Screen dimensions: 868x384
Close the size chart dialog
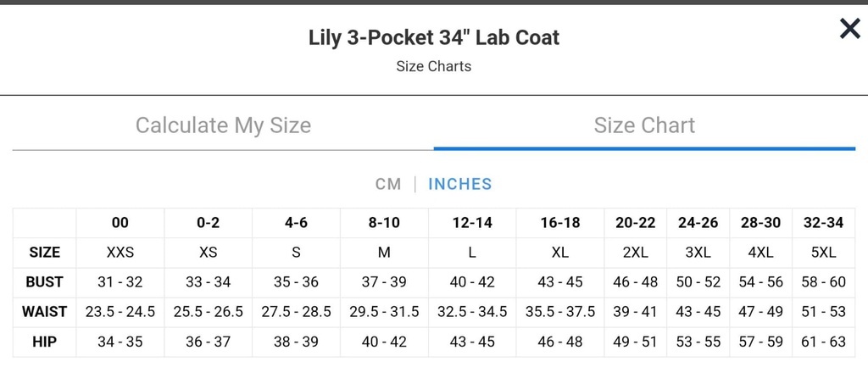pos(849,28)
